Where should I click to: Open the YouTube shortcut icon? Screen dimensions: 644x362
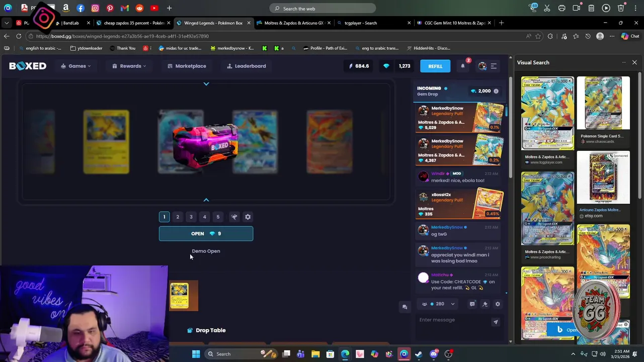[x=154, y=8]
